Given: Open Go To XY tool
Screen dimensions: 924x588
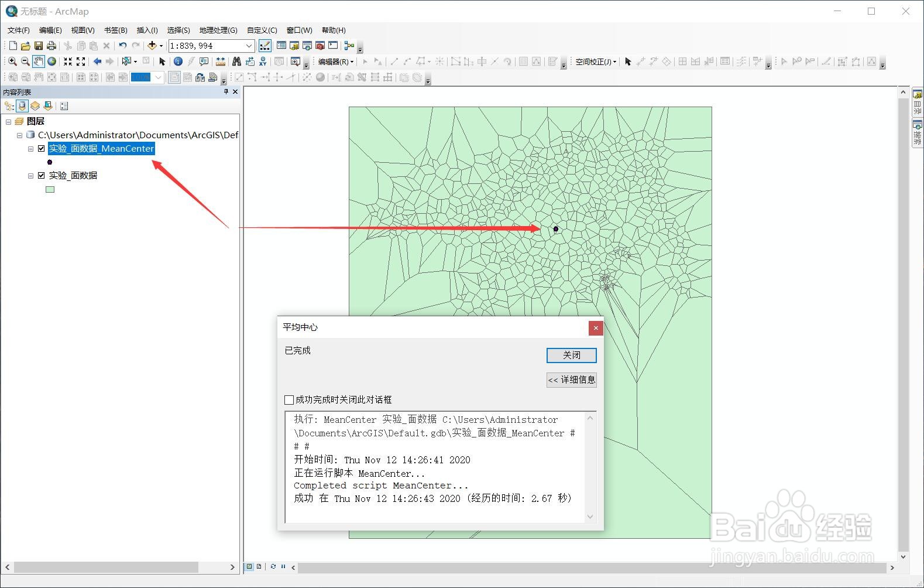Looking at the screenshot, I should coord(263,61).
